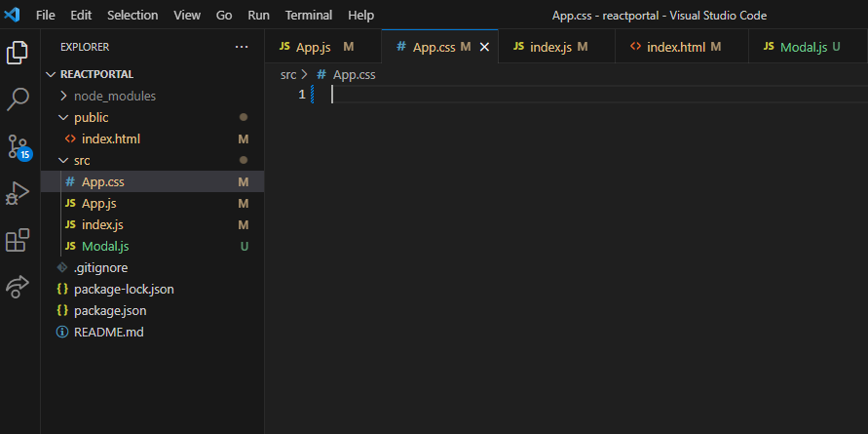This screenshot has width=868, height=434.
Task: Open Source Control view with 15 badge
Action: coord(19,147)
